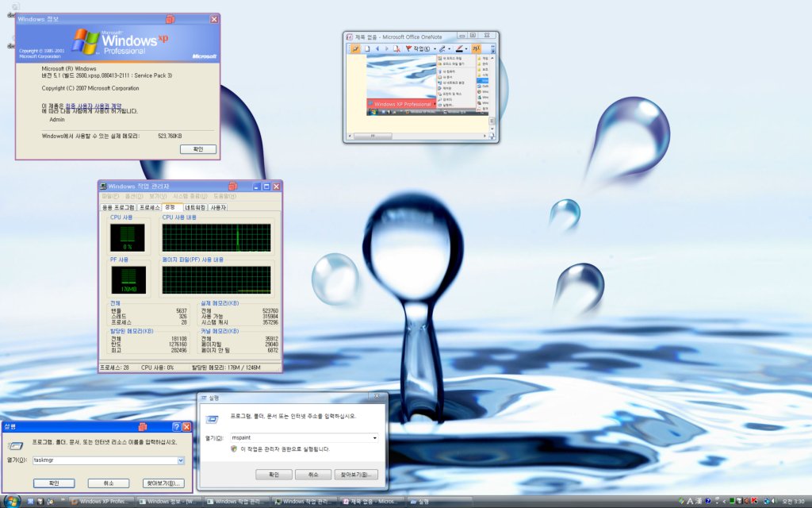Click red pin icon on 작업 관리자 title bar

tap(232, 186)
